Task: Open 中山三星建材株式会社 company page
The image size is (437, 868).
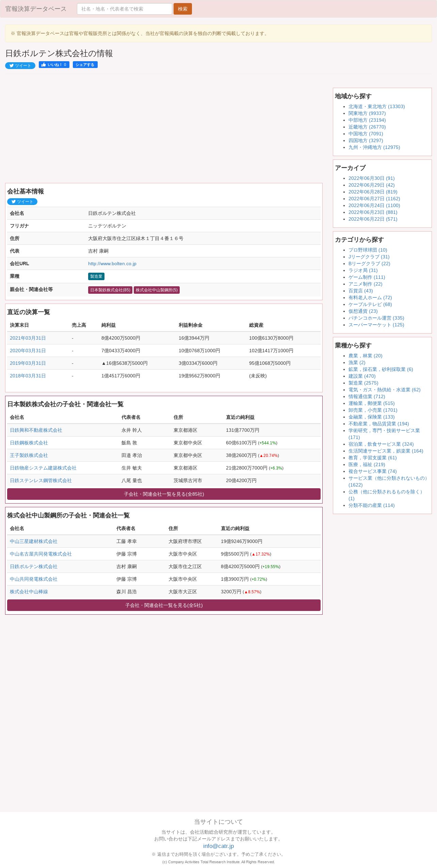Action: pos(34,541)
